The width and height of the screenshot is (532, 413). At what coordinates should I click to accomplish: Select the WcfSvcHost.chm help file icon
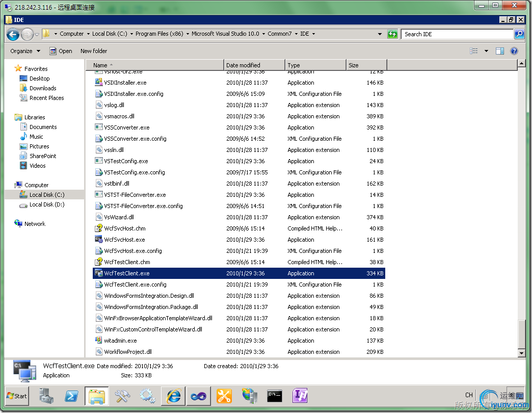point(99,228)
